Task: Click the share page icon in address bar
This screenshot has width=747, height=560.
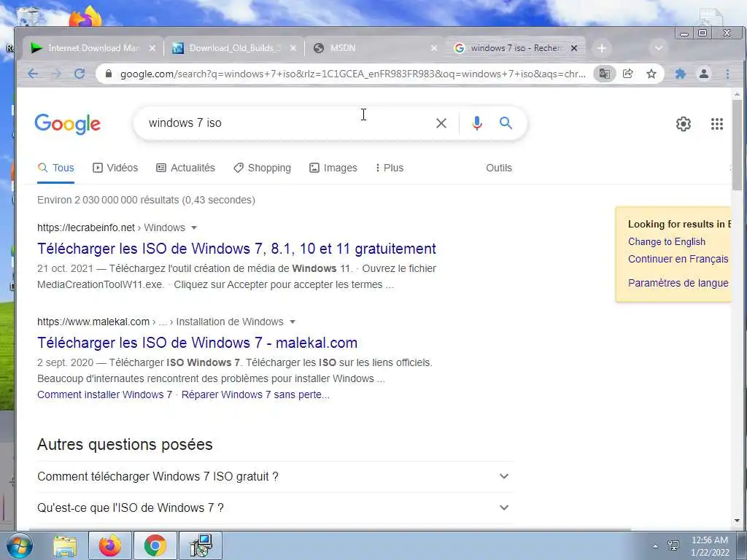Action: (628, 74)
